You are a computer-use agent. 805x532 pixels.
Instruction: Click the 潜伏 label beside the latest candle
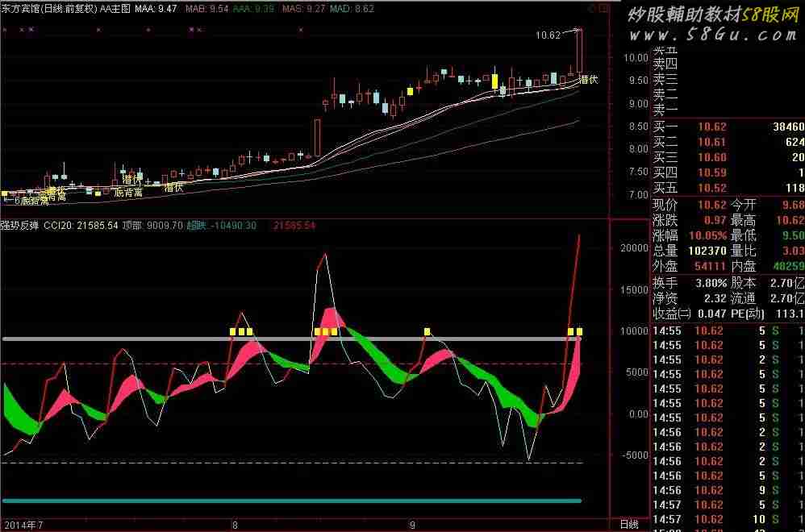[x=588, y=80]
